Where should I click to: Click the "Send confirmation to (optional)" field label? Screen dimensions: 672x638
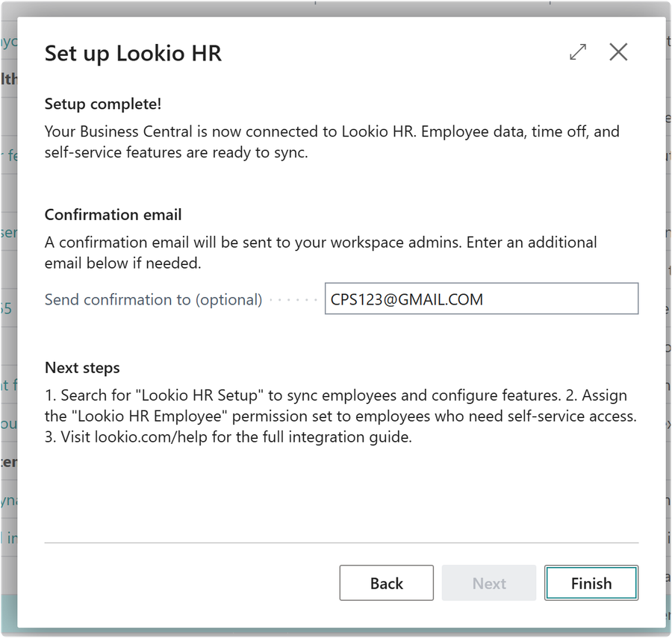pyautogui.click(x=153, y=299)
